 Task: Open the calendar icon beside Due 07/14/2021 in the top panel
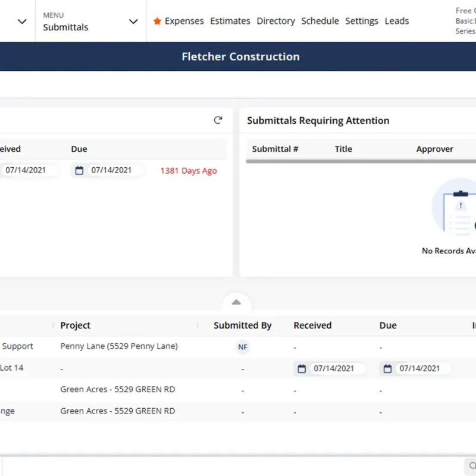tap(79, 170)
